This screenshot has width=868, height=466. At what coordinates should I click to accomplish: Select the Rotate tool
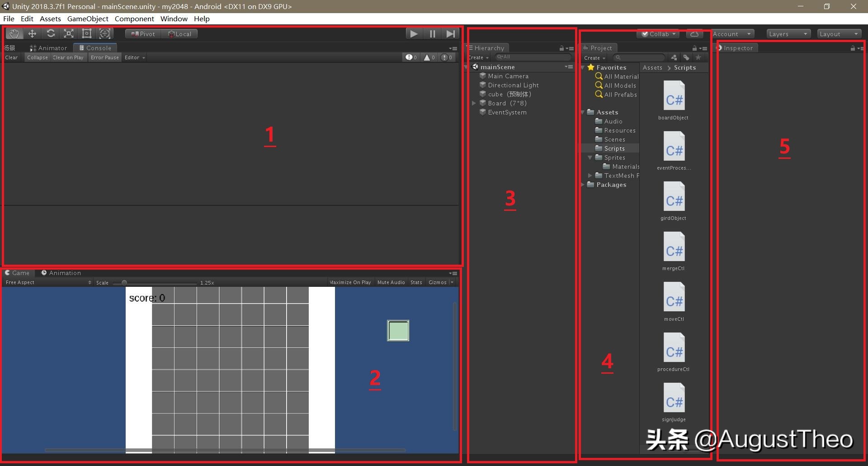(x=51, y=33)
